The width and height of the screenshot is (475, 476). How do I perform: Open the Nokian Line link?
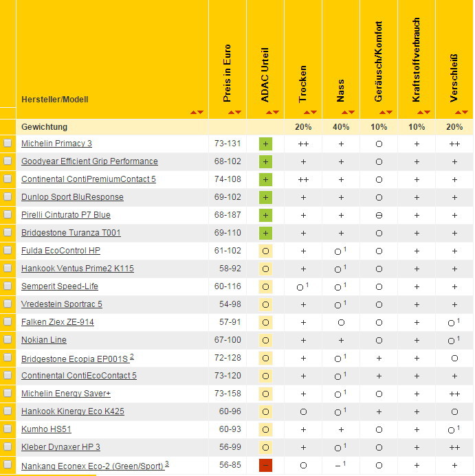[x=44, y=340]
